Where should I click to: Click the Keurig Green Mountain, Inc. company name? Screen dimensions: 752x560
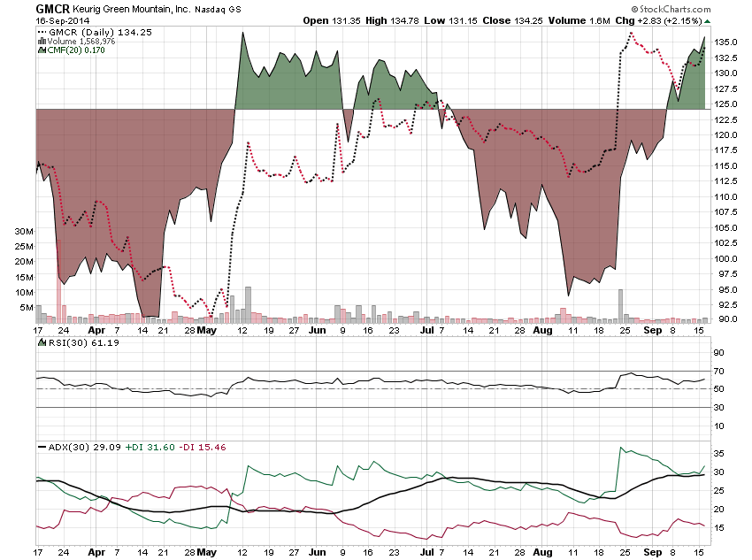pyautogui.click(x=131, y=9)
